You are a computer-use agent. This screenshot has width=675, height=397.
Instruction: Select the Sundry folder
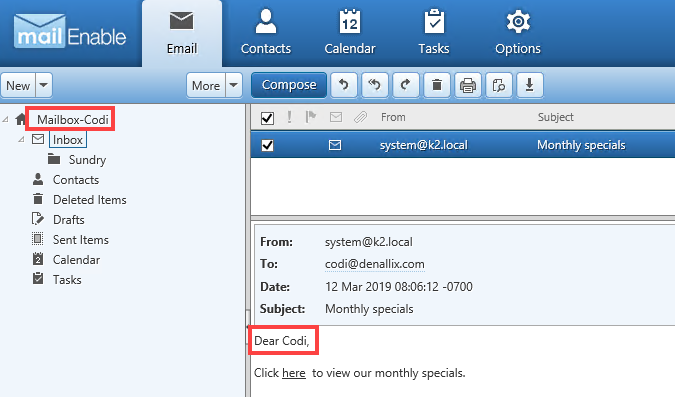tap(87, 160)
